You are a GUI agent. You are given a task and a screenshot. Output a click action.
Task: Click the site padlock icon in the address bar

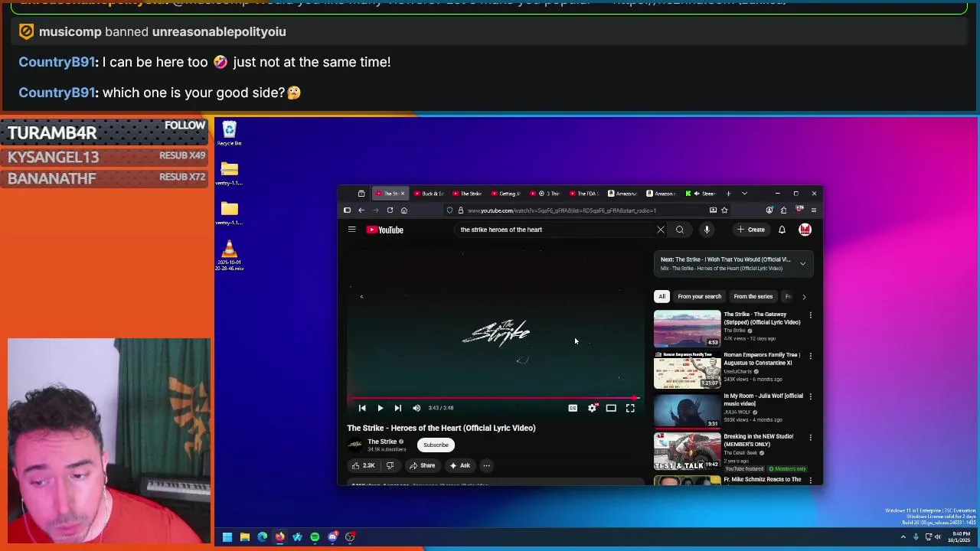[460, 210]
